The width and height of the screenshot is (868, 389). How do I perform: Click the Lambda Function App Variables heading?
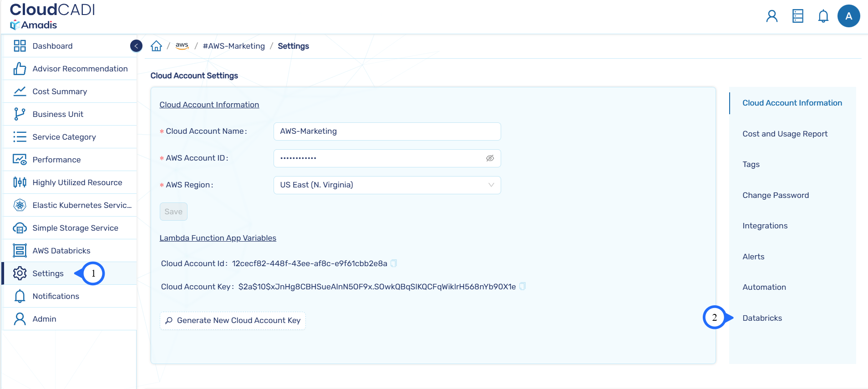218,238
